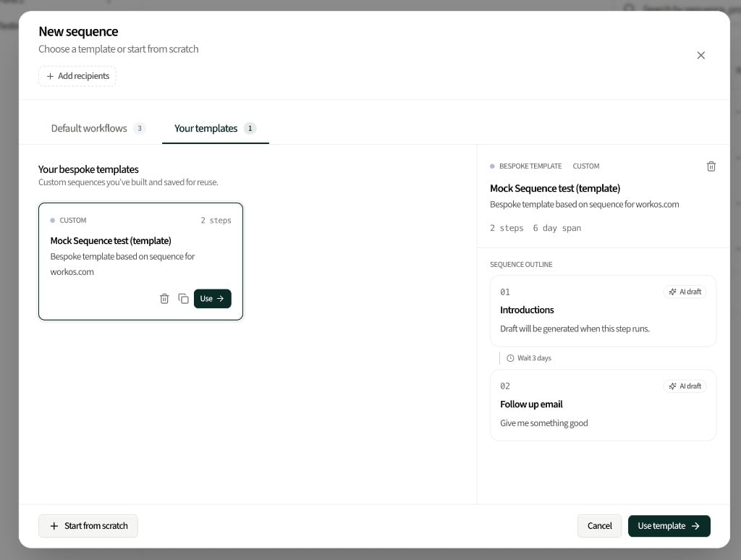Click the Wait 3 days clock icon
Viewport: 741px width, 560px height.
tap(510, 358)
